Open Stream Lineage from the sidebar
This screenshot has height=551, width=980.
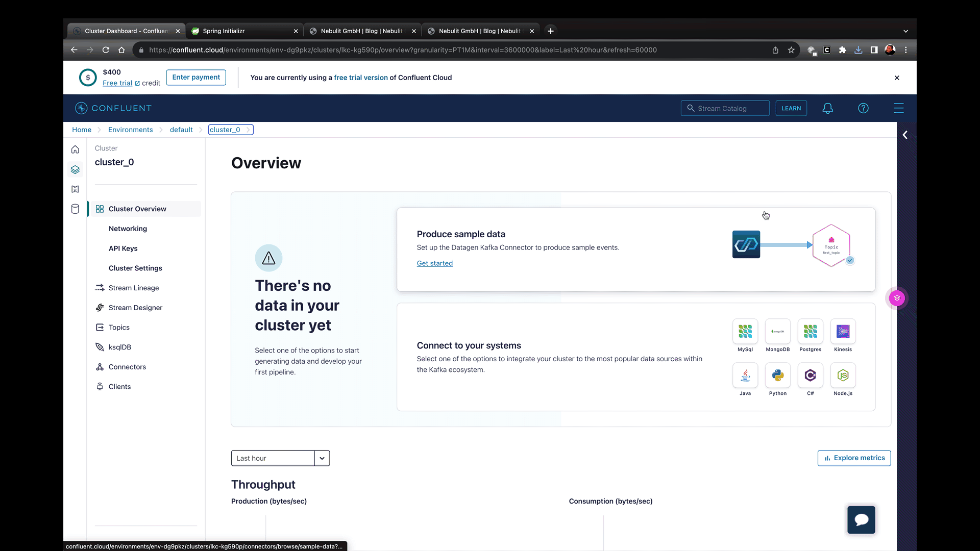coord(133,288)
